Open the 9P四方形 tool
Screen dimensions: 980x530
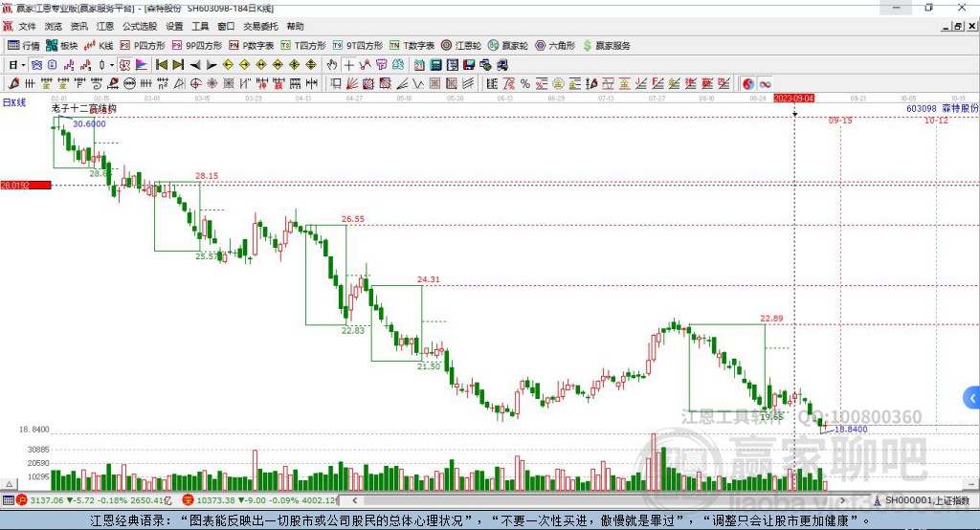197,46
